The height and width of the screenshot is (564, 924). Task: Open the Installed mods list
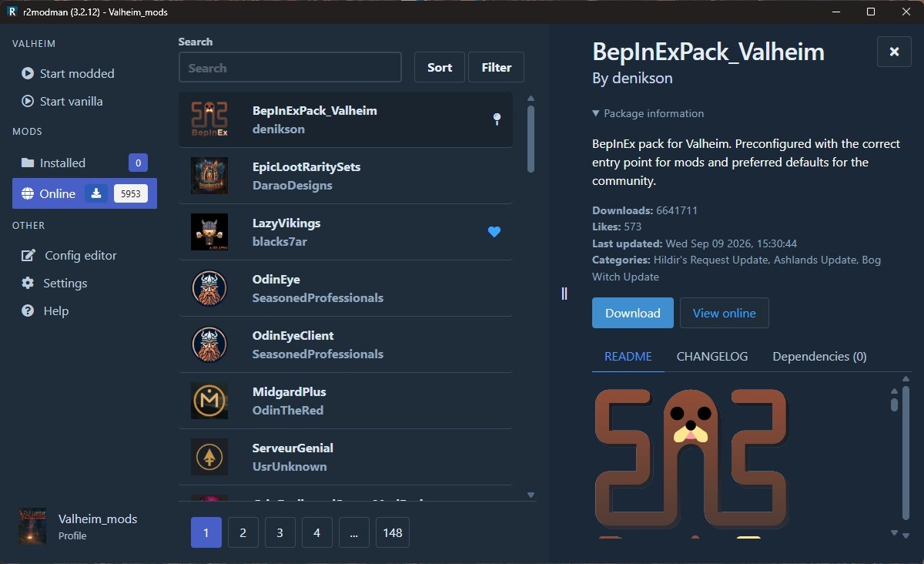point(85,163)
